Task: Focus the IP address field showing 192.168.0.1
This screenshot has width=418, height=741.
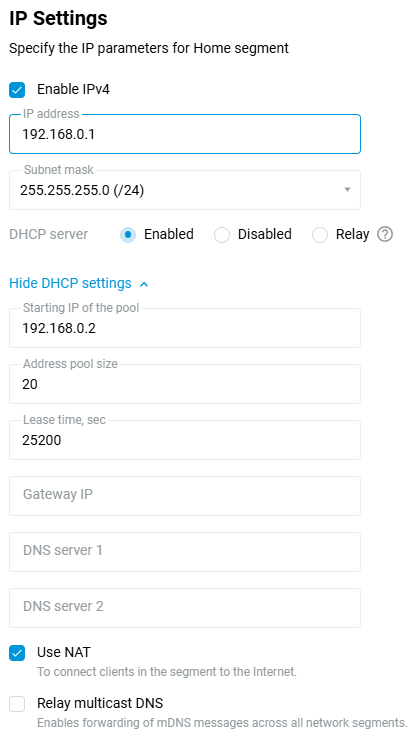Action: 185,134
